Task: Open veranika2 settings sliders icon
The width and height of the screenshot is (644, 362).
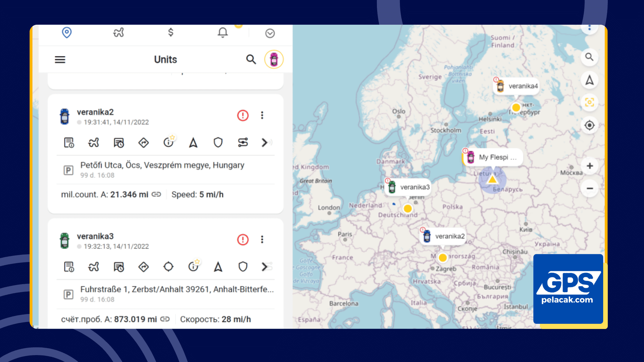Action: click(x=243, y=143)
